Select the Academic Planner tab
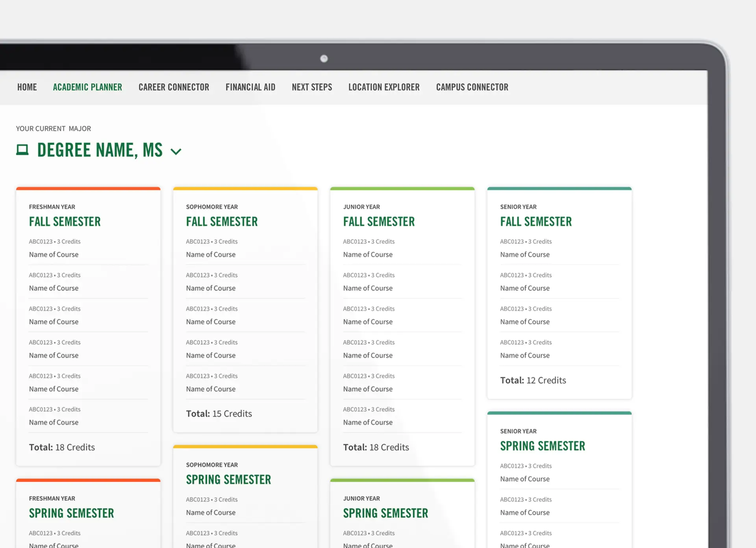Viewport: 756px width, 548px height. pos(87,87)
